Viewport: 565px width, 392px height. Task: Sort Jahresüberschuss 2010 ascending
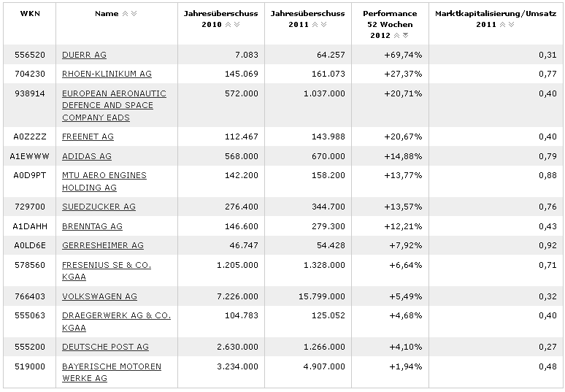click(228, 25)
